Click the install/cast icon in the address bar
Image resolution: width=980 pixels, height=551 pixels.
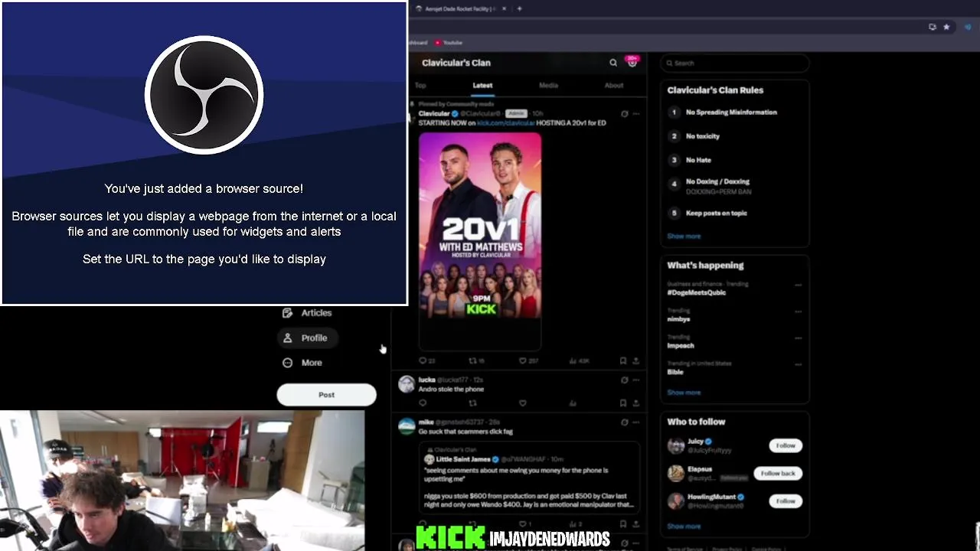click(932, 27)
